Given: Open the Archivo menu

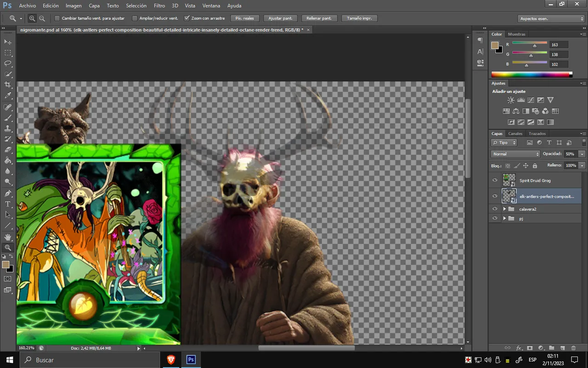Looking at the screenshot, I should tap(28, 6).
